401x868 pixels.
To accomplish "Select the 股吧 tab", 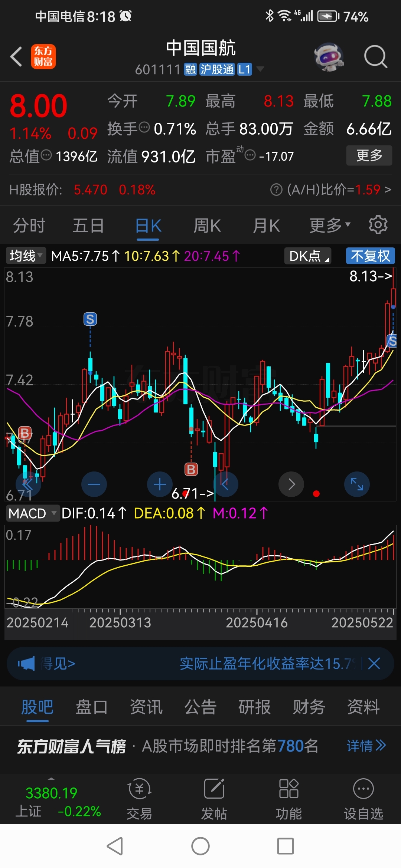I will click(38, 707).
